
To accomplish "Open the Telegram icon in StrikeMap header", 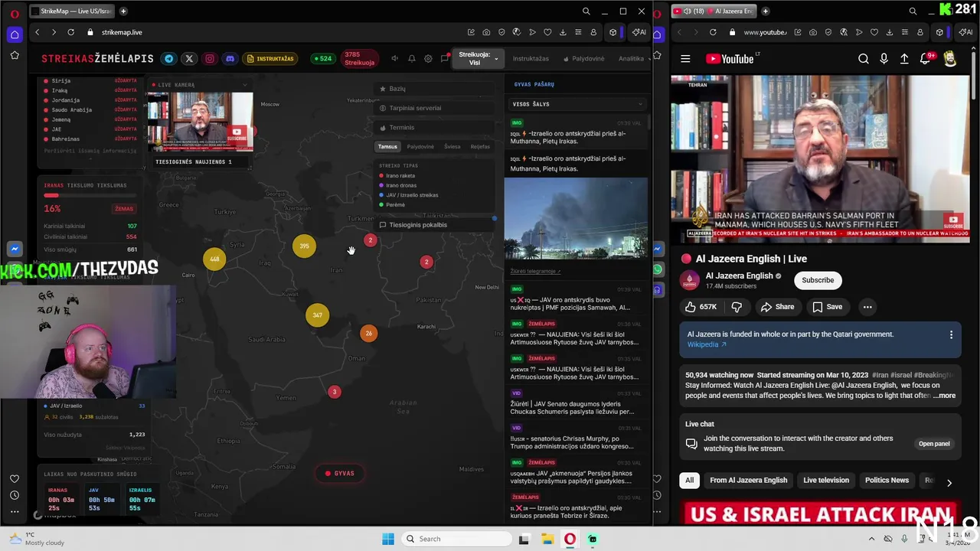I will tap(169, 59).
